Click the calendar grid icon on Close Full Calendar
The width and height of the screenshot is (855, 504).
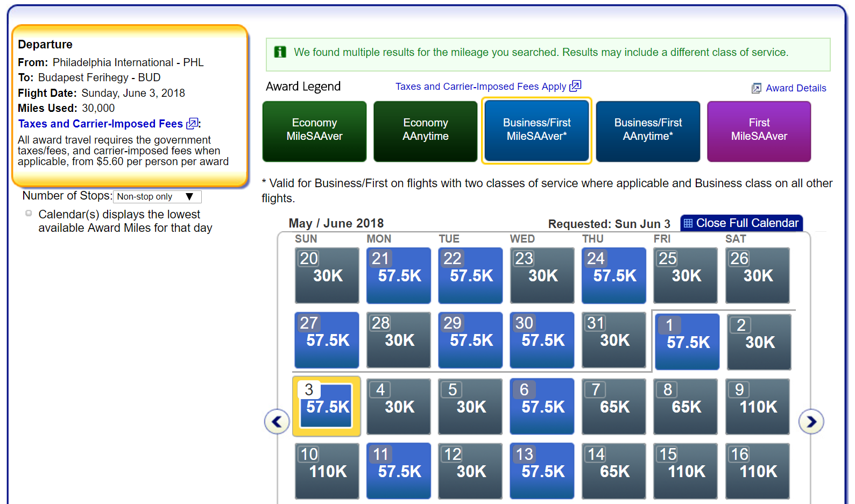[x=688, y=223]
